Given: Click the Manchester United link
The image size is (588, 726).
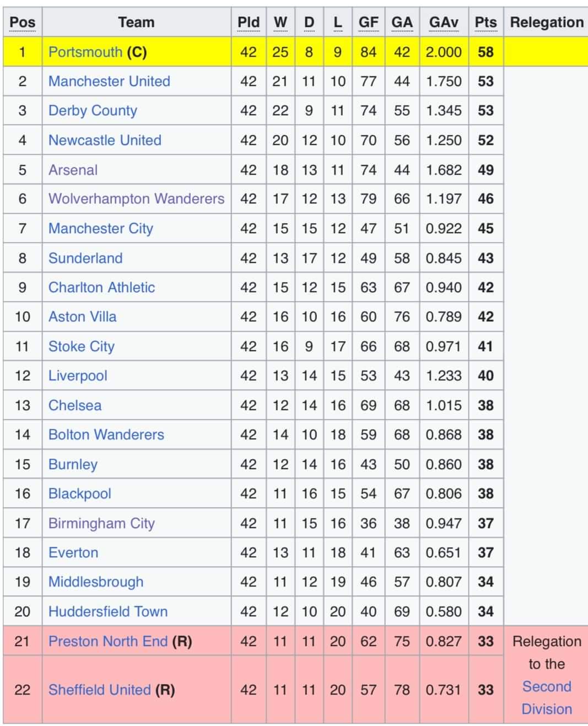Looking at the screenshot, I should 109,81.
